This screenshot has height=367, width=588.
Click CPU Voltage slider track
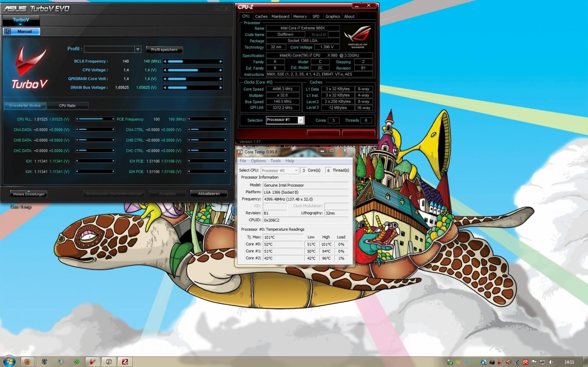pos(193,70)
